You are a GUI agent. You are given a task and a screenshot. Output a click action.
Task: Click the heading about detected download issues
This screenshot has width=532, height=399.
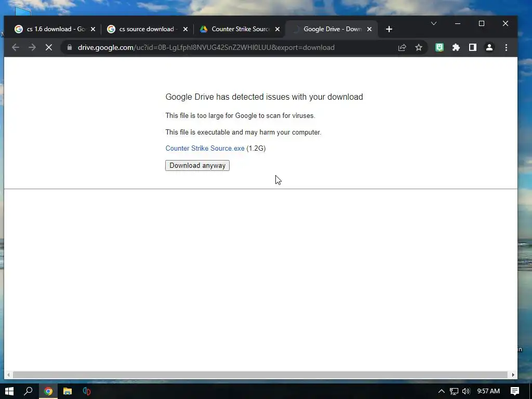(264, 97)
